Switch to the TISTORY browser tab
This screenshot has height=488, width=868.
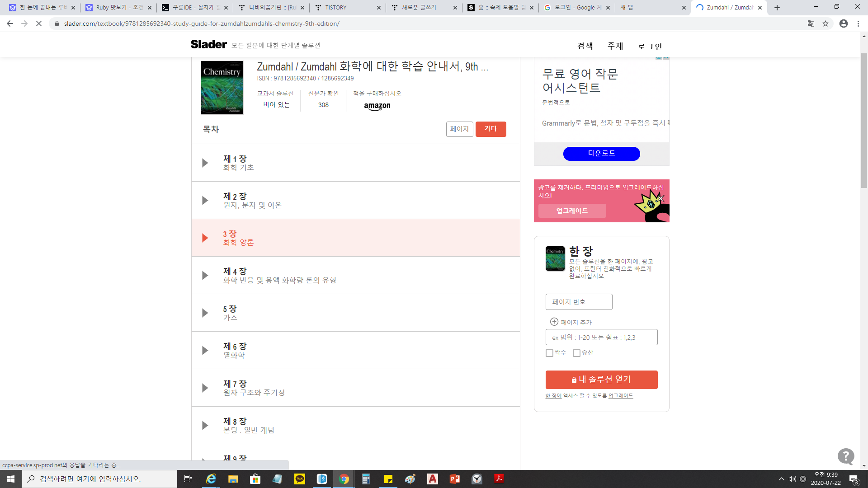347,8
